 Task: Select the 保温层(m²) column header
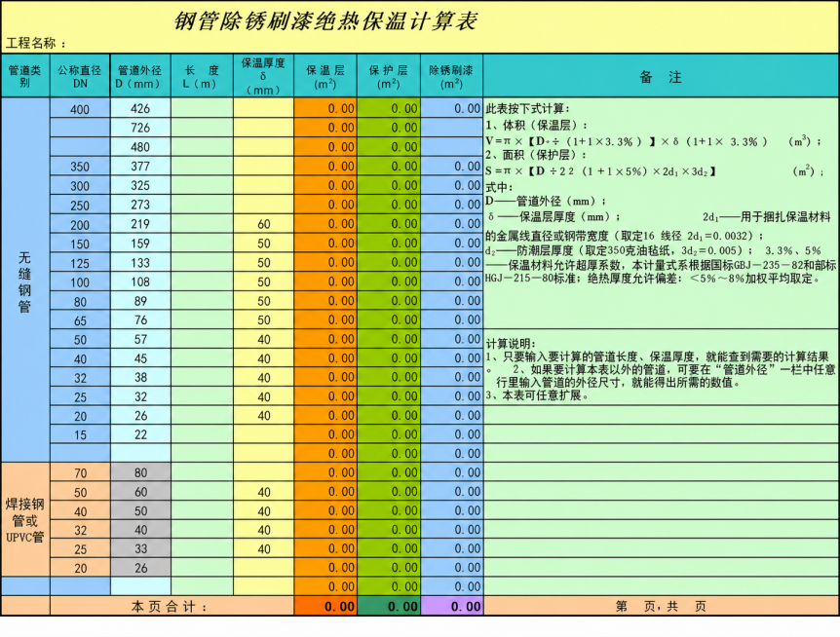325,75
